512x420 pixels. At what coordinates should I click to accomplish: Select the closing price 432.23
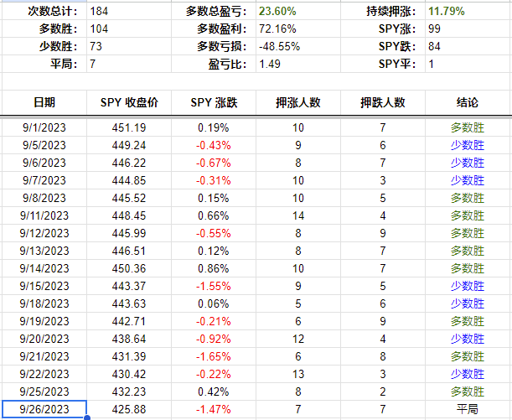click(129, 391)
